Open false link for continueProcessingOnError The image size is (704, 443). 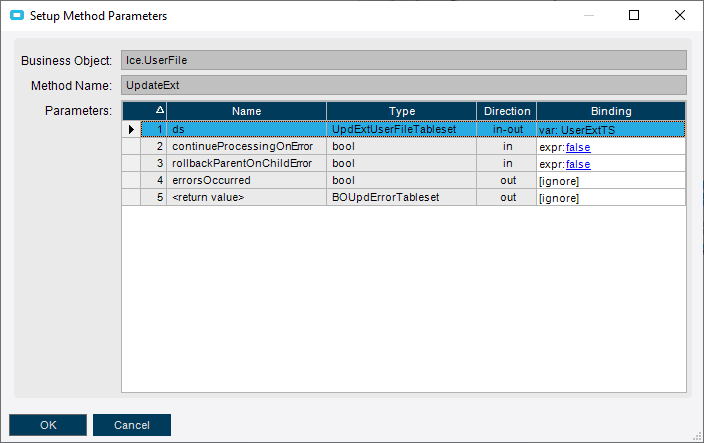pyautogui.click(x=578, y=147)
